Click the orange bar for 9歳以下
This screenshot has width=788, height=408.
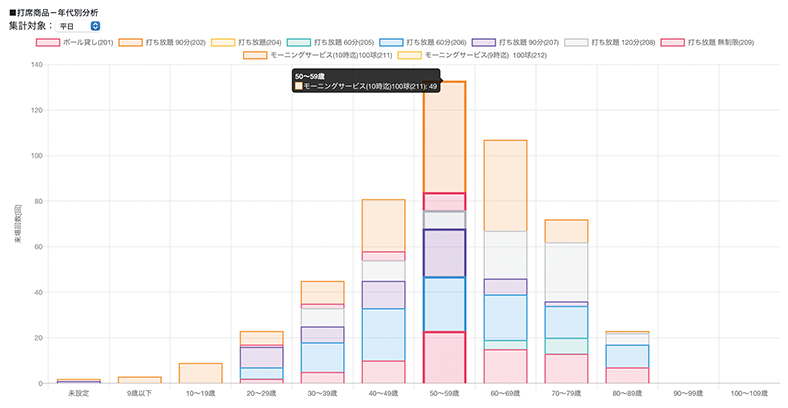click(x=139, y=380)
